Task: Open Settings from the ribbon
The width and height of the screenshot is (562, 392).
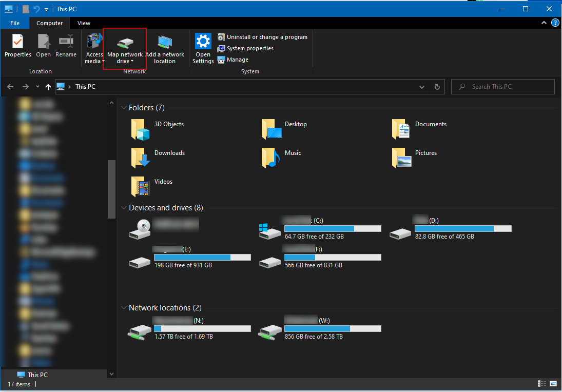Action: (x=203, y=49)
